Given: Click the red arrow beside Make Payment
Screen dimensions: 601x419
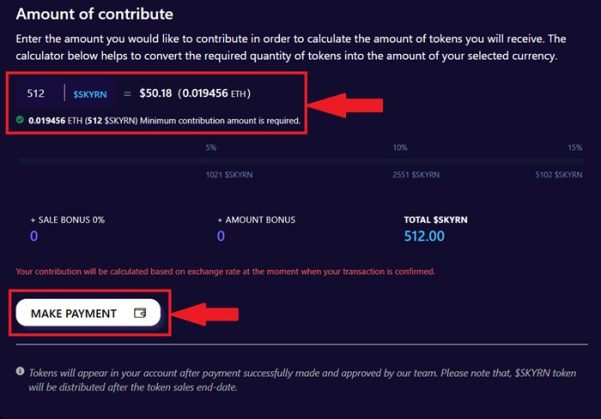Looking at the screenshot, I should point(207,314).
